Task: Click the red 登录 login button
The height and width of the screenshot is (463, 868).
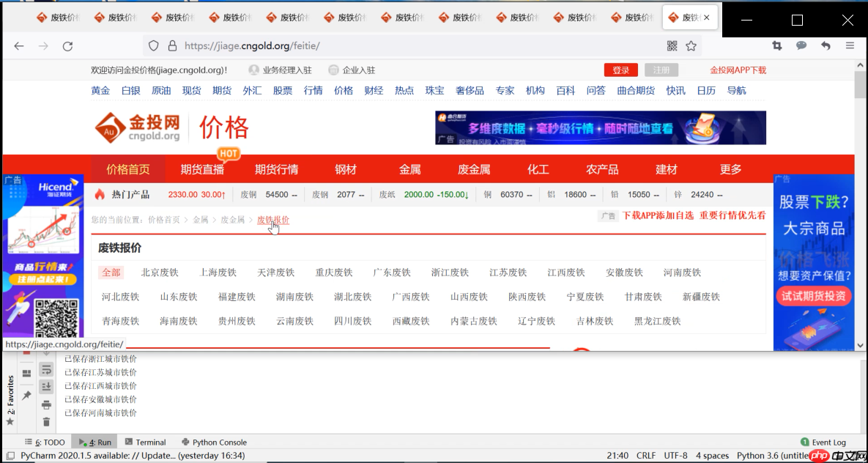Action: 620,70
